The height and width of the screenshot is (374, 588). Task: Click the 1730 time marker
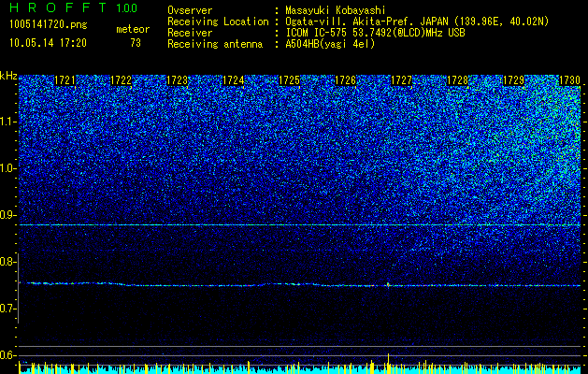(x=569, y=80)
